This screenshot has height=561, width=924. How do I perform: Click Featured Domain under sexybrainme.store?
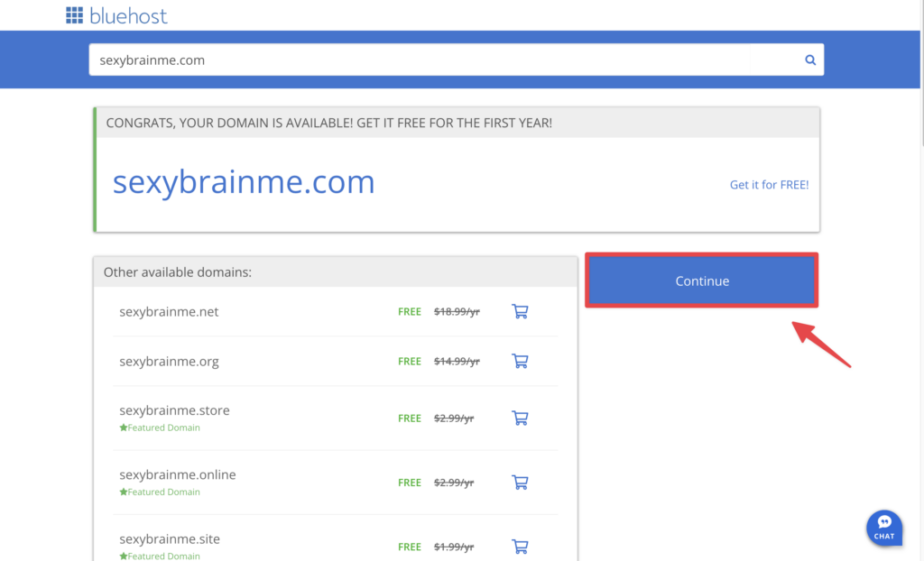(160, 428)
